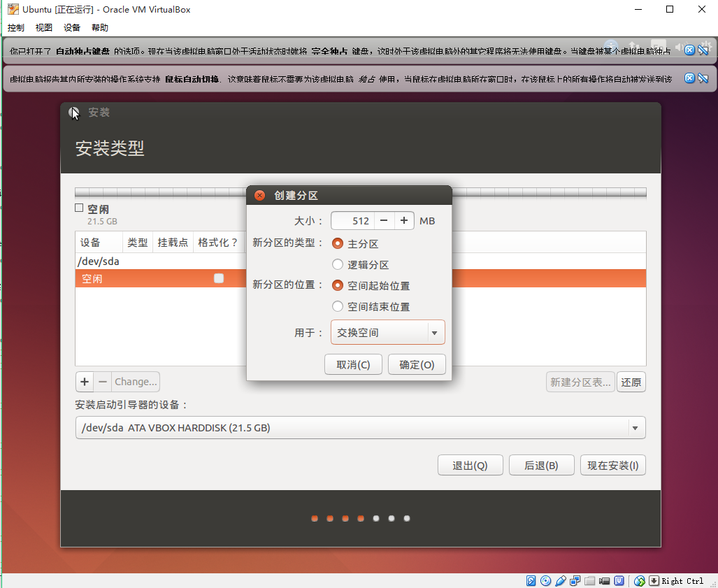Open the 设备 menu

[72, 27]
